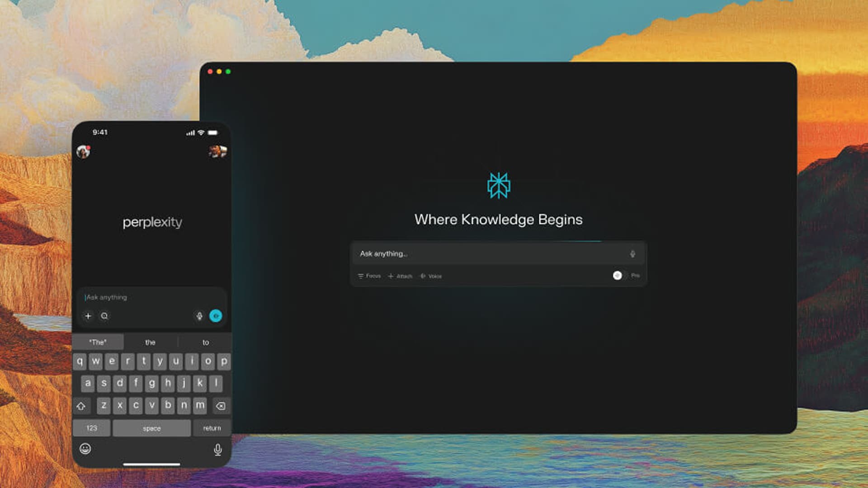Tap the 'j' key on the phone keyboard
The height and width of the screenshot is (488, 868).
[184, 384]
